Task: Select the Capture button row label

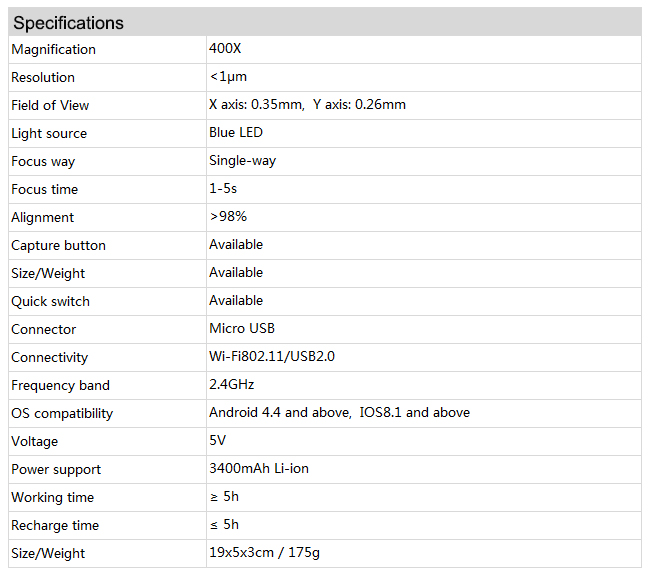Action: (58, 245)
